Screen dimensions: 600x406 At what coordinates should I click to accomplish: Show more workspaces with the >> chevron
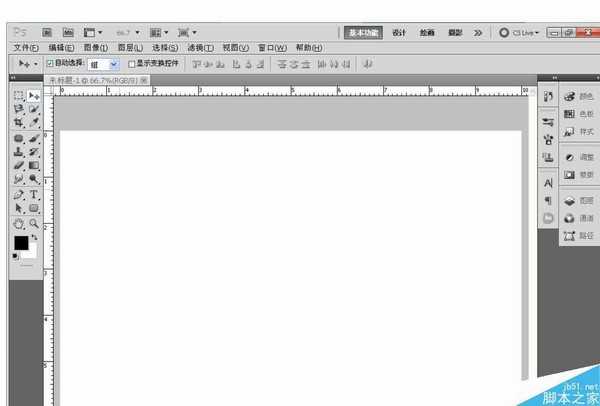(x=478, y=32)
